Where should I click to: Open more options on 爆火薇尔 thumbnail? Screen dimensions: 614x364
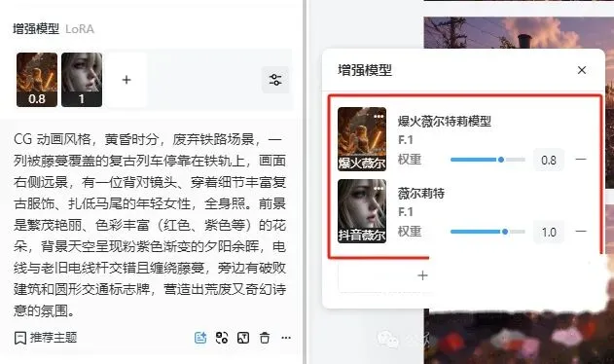click(379, 117)
